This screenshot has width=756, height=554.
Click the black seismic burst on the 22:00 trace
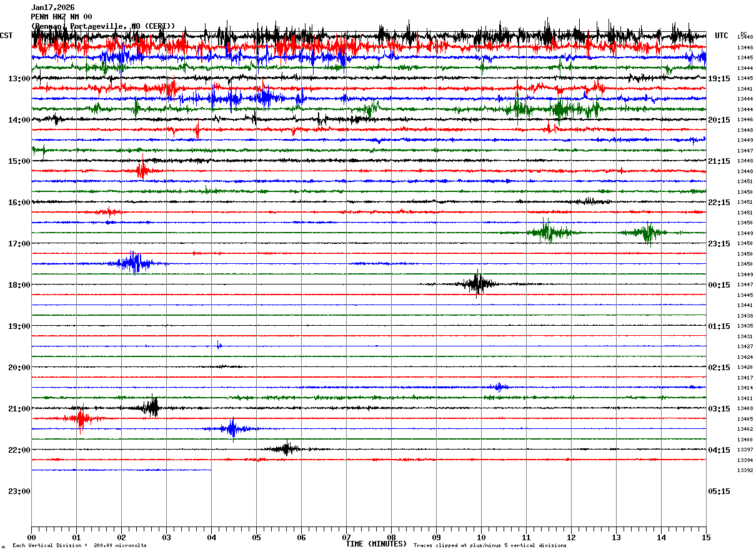tap(286, 448)
